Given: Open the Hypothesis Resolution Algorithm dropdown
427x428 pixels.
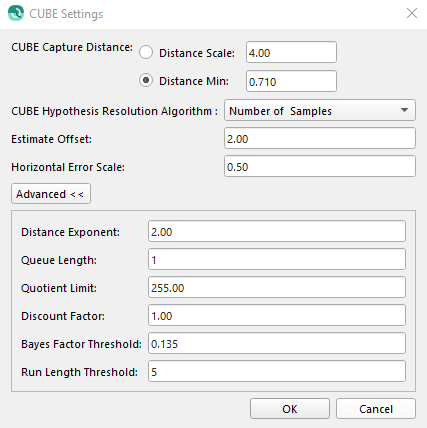Looking at the screenshot, I should (x=320, y=110).
